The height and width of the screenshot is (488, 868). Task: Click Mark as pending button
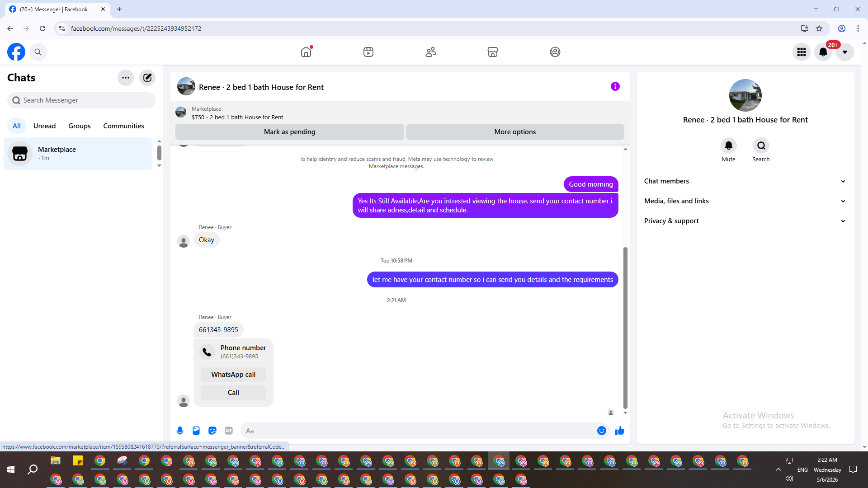(290, 132)
